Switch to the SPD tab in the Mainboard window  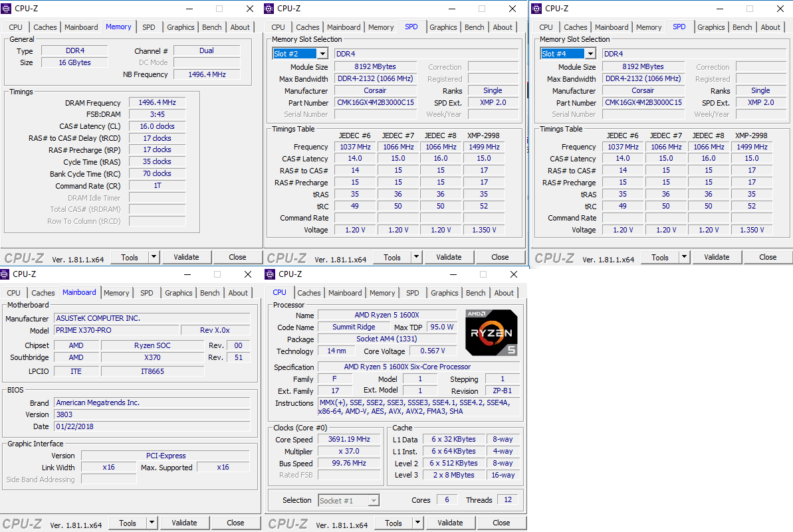click(x=147, y=293)
